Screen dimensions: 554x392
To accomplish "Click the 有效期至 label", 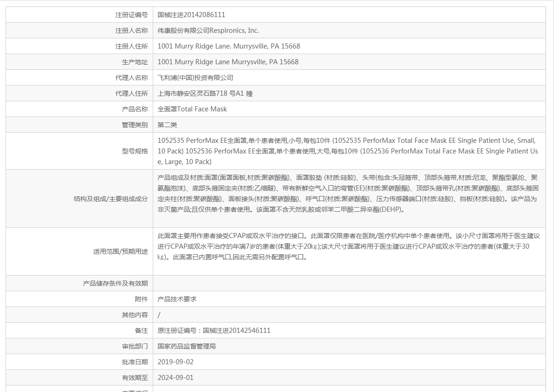I will pyautogui.click(x=135, y=378).
